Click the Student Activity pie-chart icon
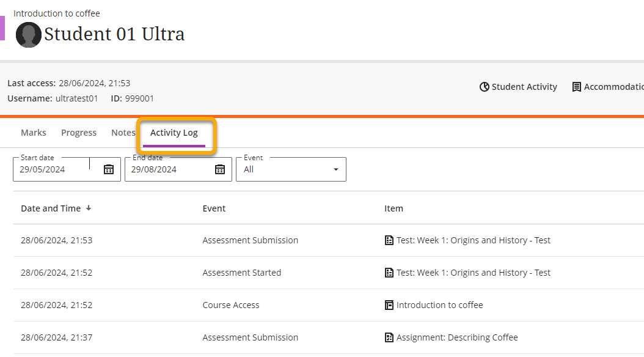The height and width of the screenshot is (357, 644). (x=485, y=87)
